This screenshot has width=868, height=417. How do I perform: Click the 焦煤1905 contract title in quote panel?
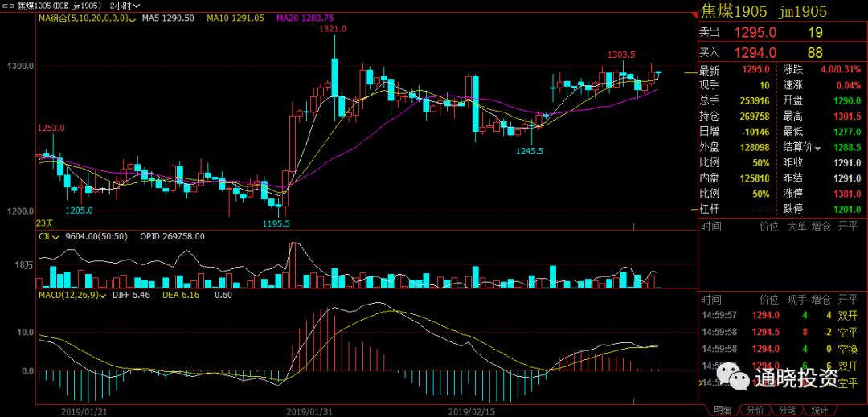734,11
